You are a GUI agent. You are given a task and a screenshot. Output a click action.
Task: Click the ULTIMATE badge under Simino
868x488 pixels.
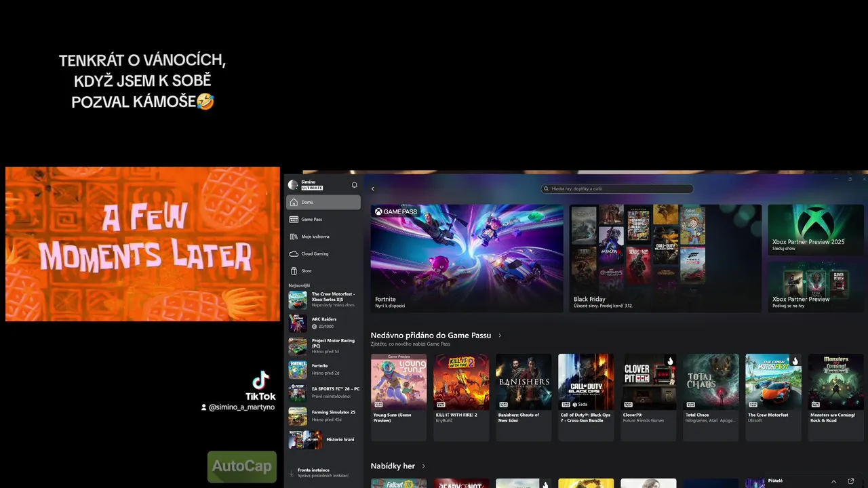point(312,188)
